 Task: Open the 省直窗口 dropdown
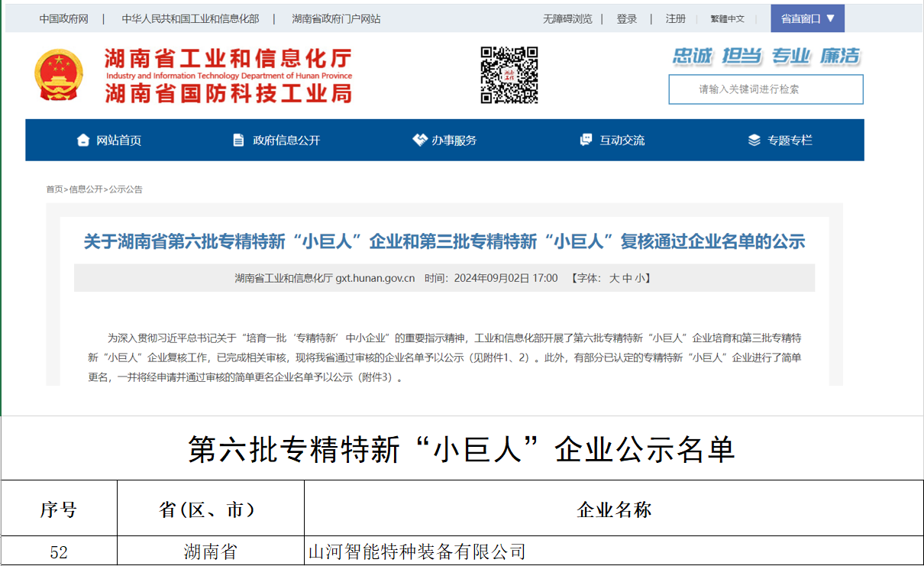pos(807,18)
